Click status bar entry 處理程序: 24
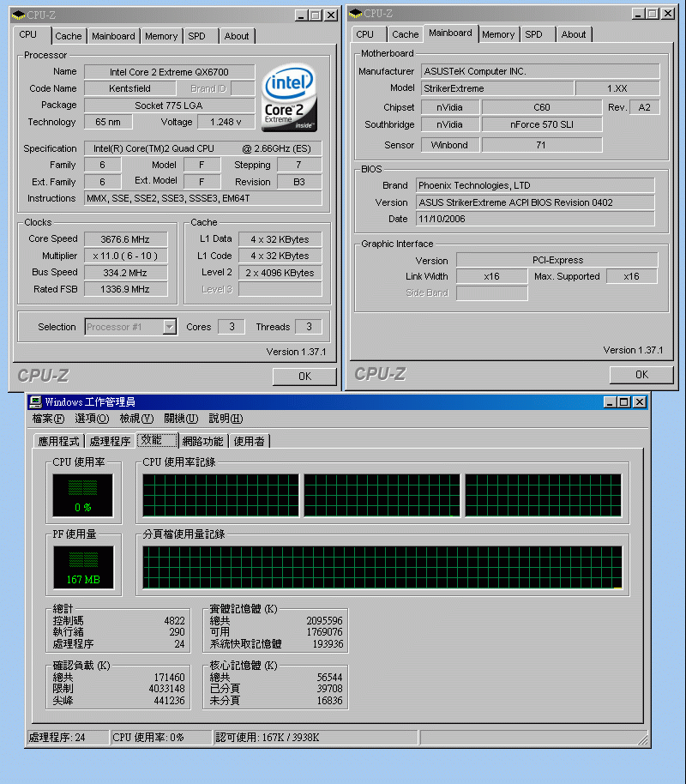Screen dimensions: 686x784 pyautogui.click(x=68, y=738)
